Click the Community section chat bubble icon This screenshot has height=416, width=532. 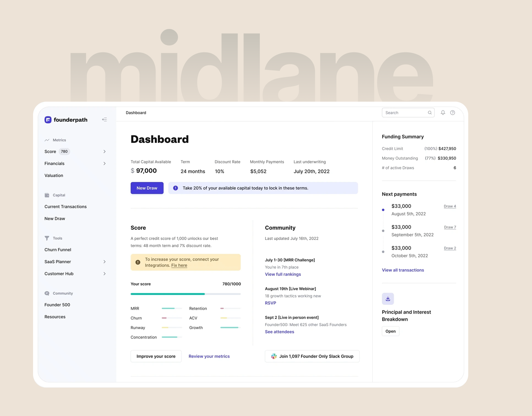click(47, 293)
